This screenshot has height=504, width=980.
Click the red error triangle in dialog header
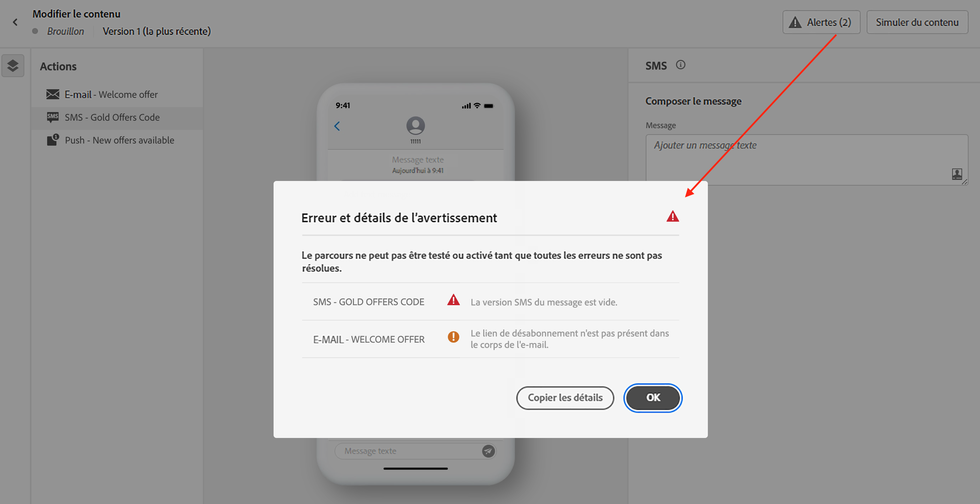coord(672,216)
